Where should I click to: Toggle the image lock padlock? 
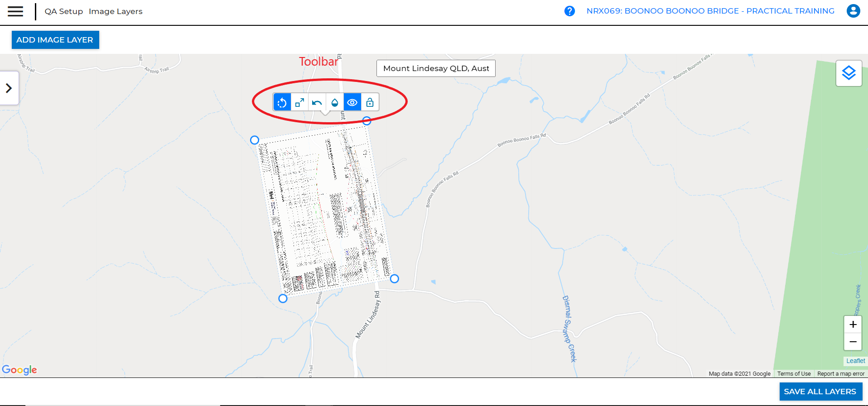pyautogui.click(x=370, y=103)
